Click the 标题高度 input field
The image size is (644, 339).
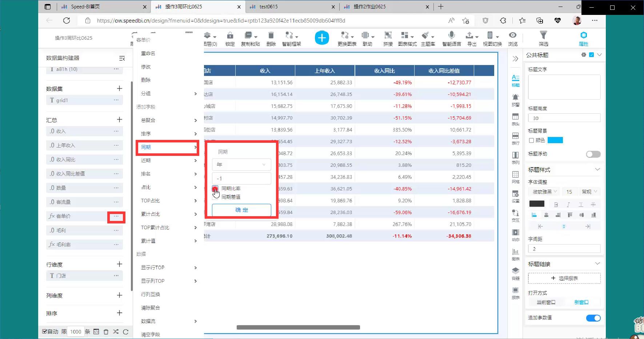pos(564,118)
